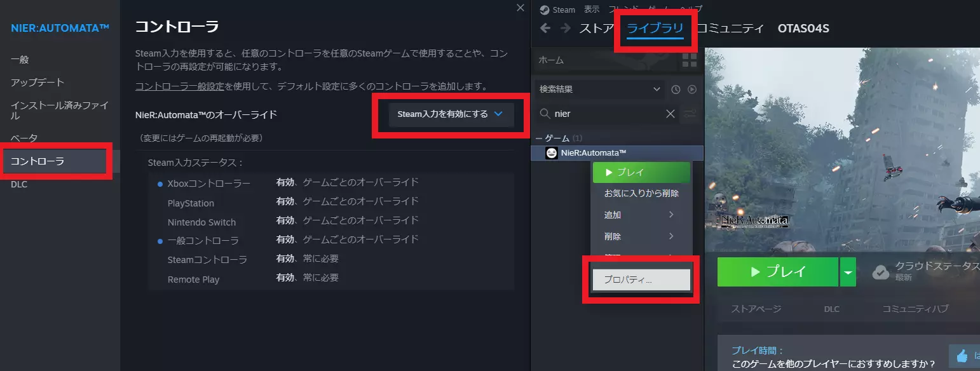Open library ホーム button
Image resolution: width=980 pixels, height=371 pixels.
coord(604,60)
